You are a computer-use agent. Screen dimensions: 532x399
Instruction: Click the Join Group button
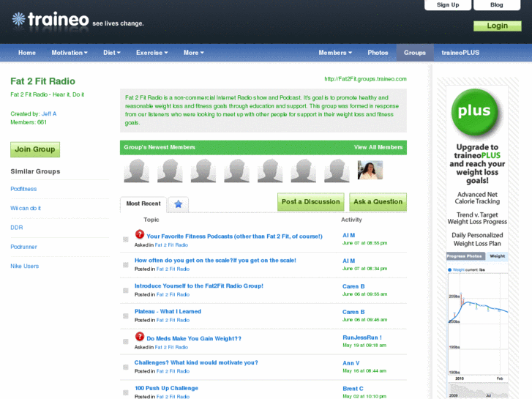(x=35, y=149)
